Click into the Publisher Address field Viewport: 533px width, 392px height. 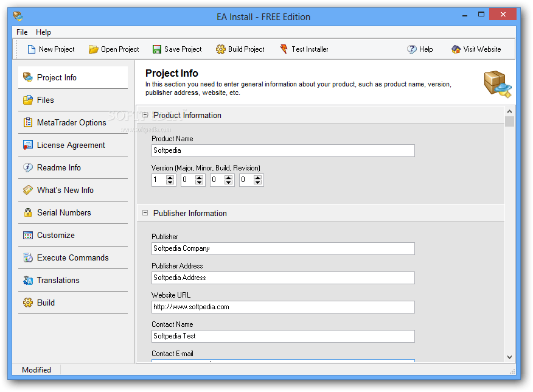(x=283, y=278)
